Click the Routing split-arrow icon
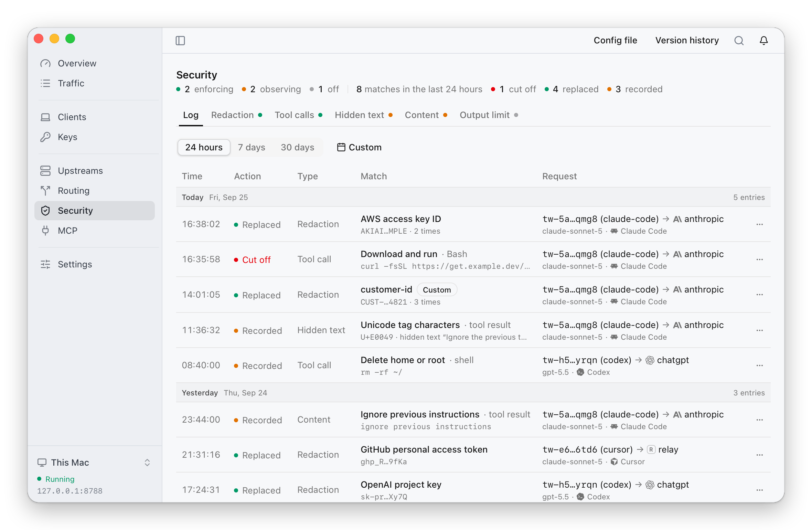812x530 pixels. [45, 191]
